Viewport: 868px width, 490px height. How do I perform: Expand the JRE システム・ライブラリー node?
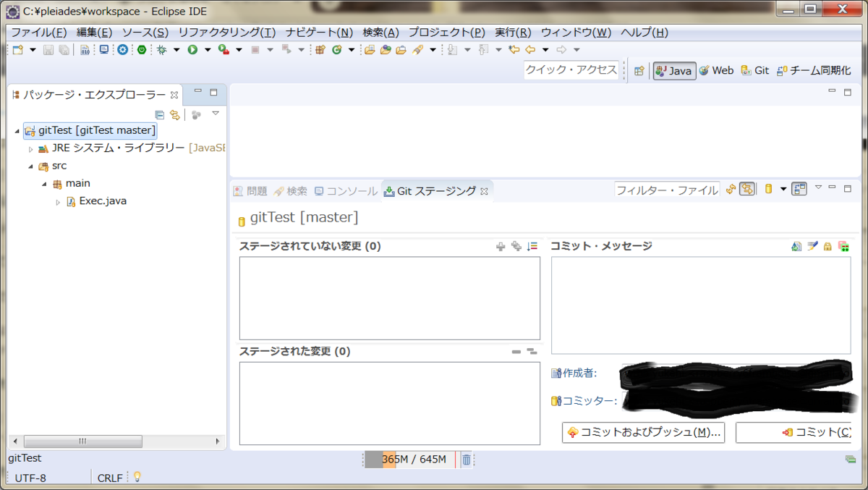click(x=30, y=149)
